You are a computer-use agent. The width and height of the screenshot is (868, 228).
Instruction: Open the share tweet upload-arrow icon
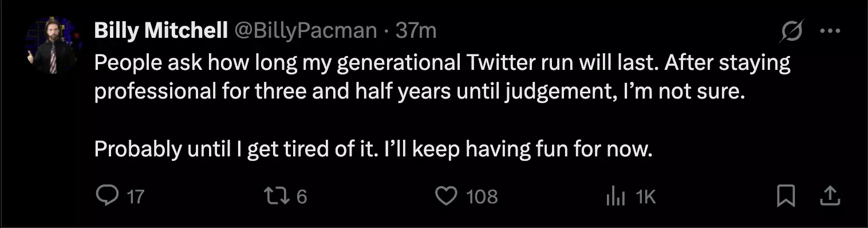click(830, 197)
